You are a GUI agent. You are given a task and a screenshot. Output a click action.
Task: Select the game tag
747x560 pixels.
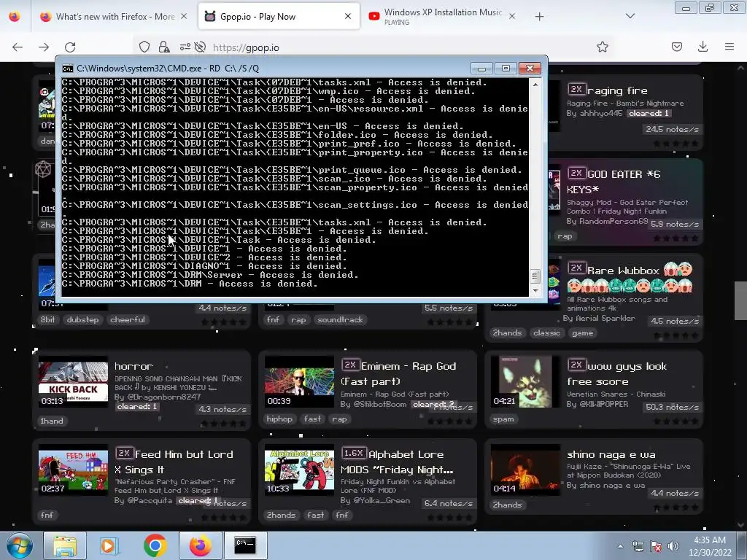point(583,332)
